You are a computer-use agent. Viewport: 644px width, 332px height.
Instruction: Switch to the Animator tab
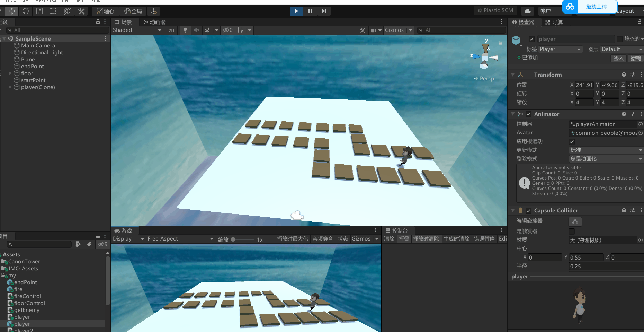(154, 22)
